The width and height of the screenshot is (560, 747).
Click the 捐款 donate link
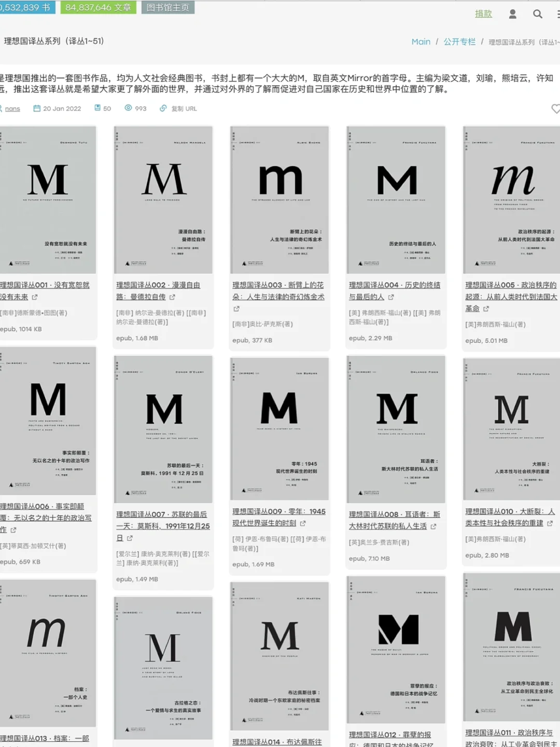[x=483, y=14]
